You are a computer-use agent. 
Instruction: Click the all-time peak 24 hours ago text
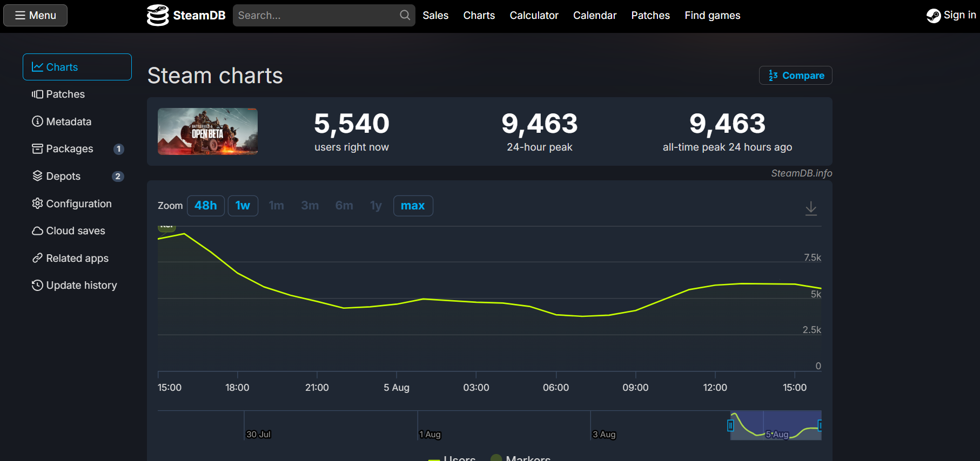click(x=727, y=147)
